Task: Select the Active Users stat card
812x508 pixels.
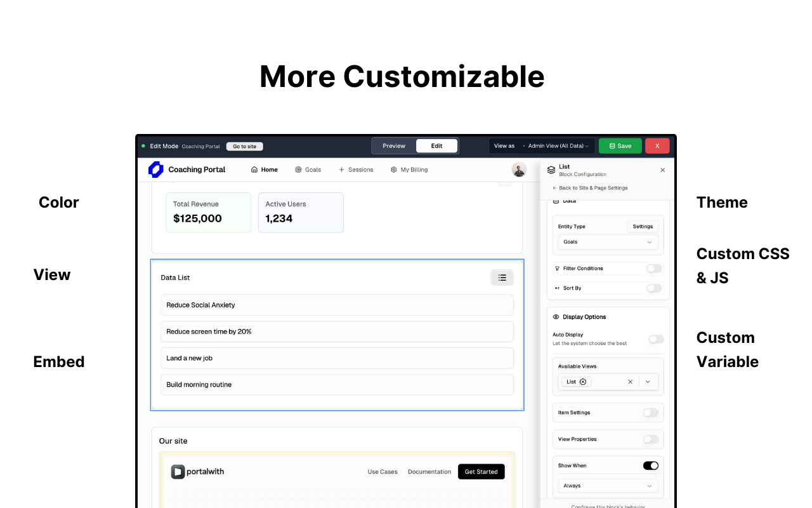Action: point(301,213)
